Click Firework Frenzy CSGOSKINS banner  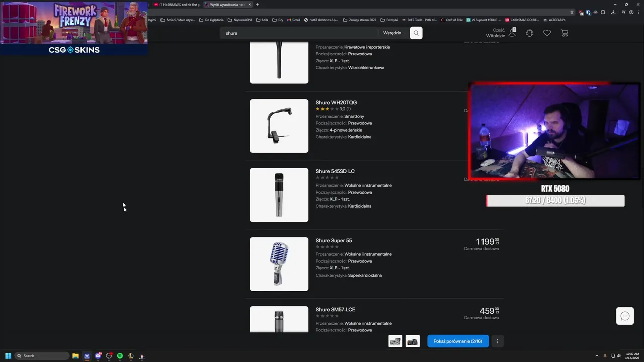click(x=74, y=29)
